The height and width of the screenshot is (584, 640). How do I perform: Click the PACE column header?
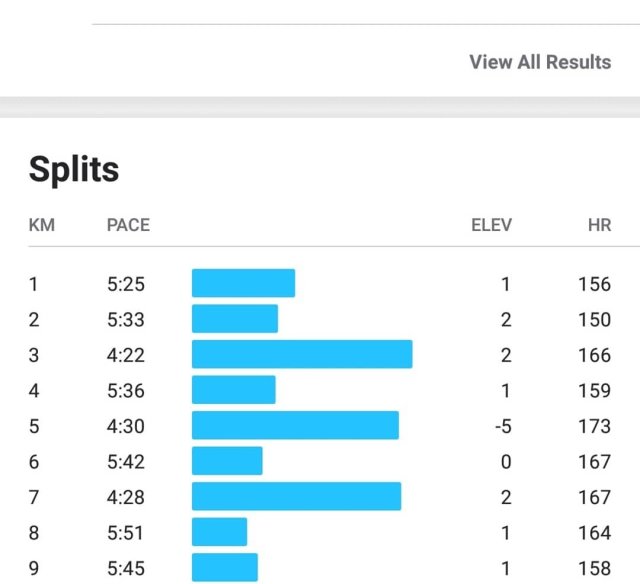pyautogui.click(x=128, y=225)
